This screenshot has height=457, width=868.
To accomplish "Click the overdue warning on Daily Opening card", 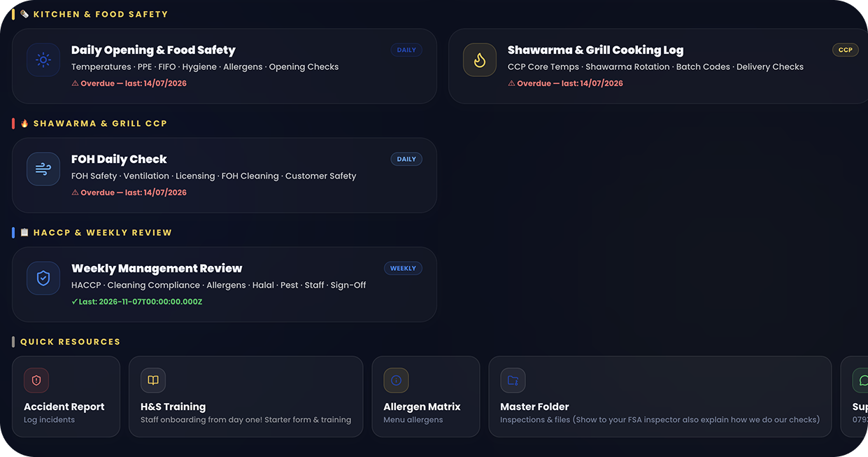I will [x=129, y=83].
